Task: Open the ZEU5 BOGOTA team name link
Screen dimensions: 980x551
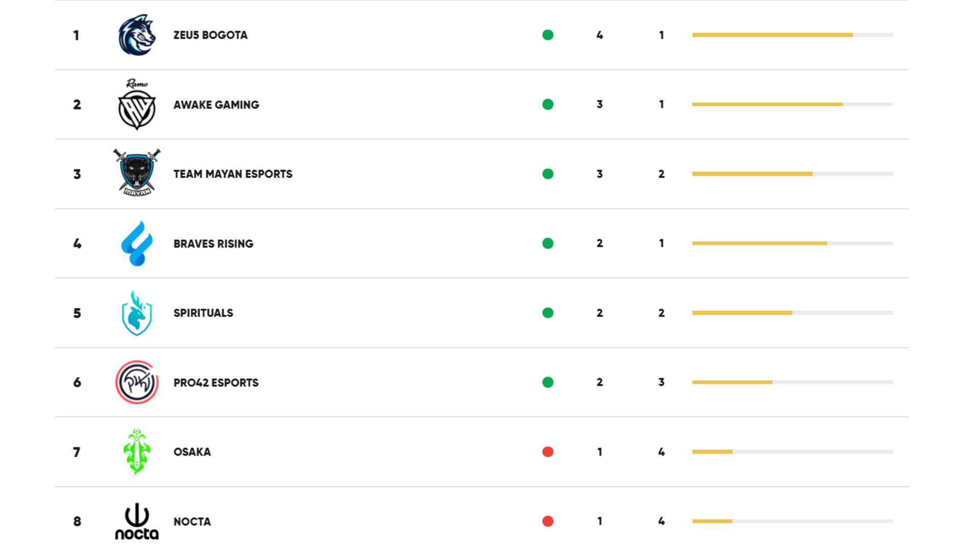Action: [210, 35]
